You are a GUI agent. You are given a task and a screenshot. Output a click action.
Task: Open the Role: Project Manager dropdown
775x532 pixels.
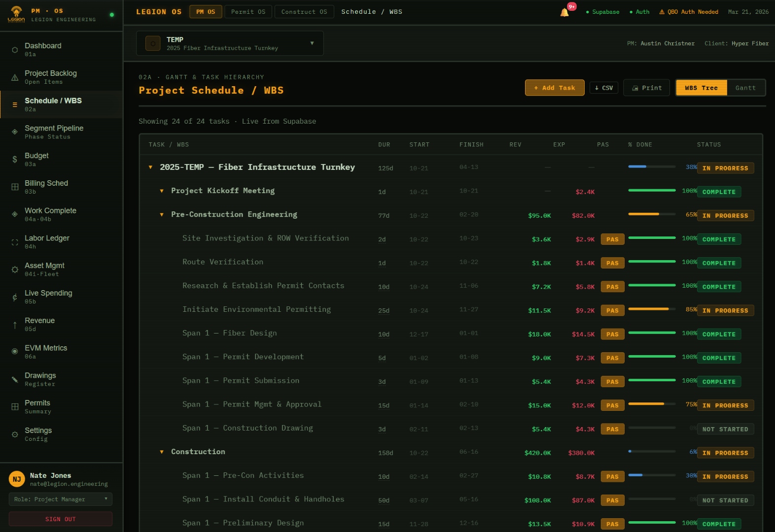point(60,499)
